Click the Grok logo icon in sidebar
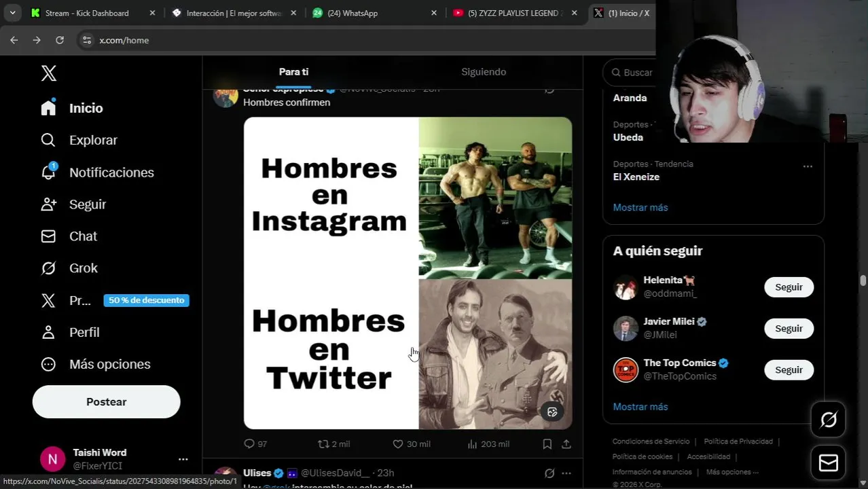868x489 pixels. click(x=48, y=268)
